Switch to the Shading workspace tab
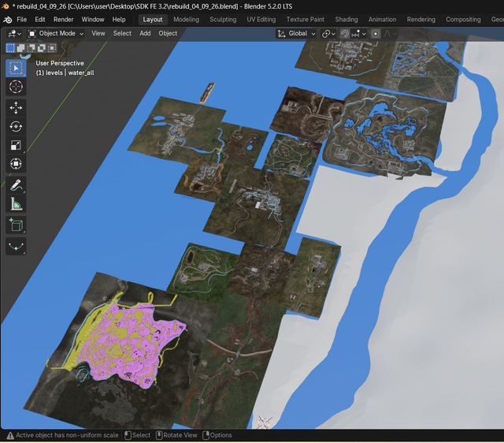The height and width of the screenshot is (443, 504). tap(346, 20)
